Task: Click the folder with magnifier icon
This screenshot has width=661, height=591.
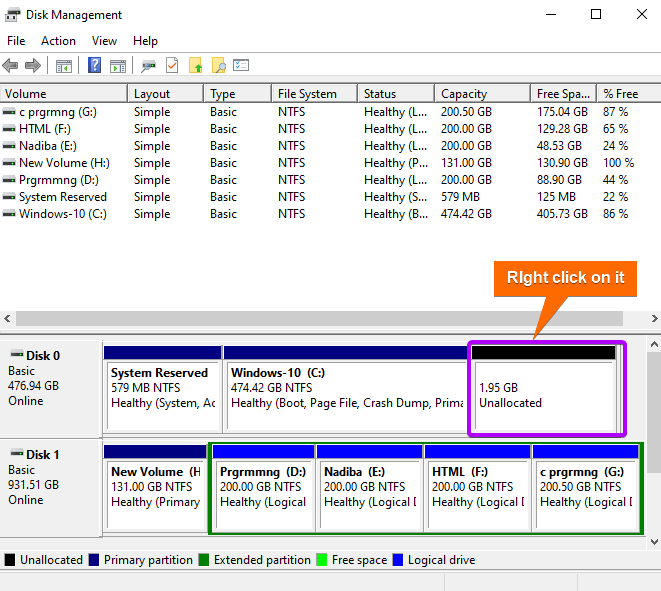Action: 218,65
